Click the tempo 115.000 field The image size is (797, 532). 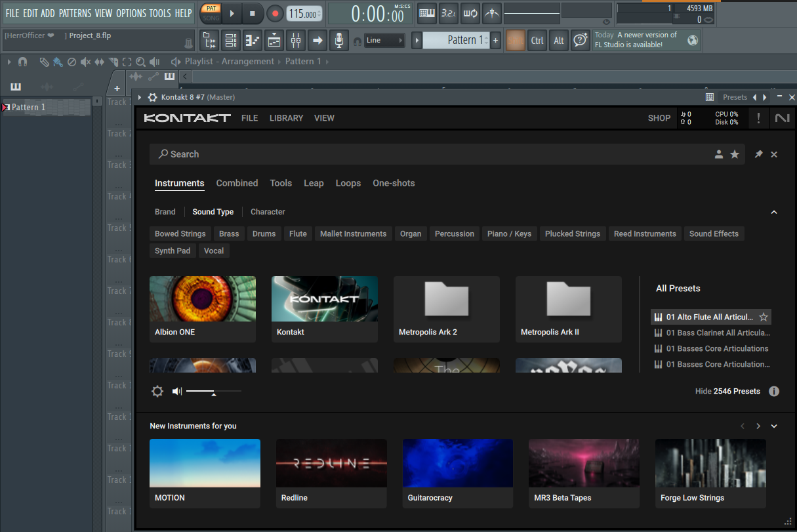click(304, 14)
